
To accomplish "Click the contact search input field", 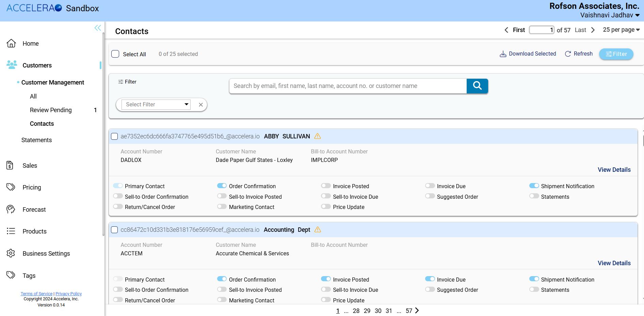I will [348, 86].
